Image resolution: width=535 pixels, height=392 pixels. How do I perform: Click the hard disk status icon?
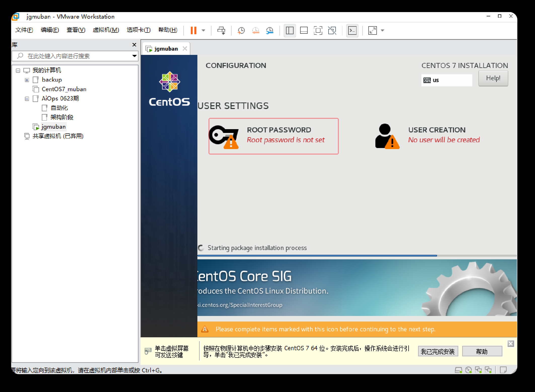click(458, 370)
